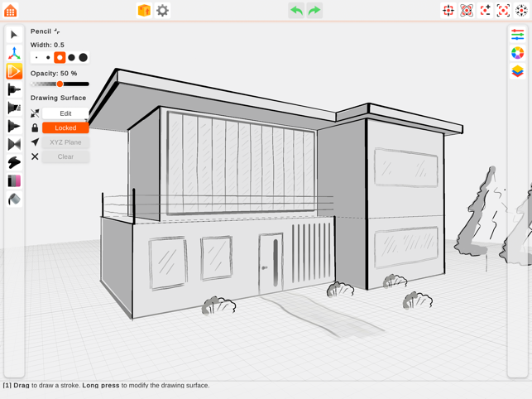Select the solid cone brush tool icon

(14, 127)
